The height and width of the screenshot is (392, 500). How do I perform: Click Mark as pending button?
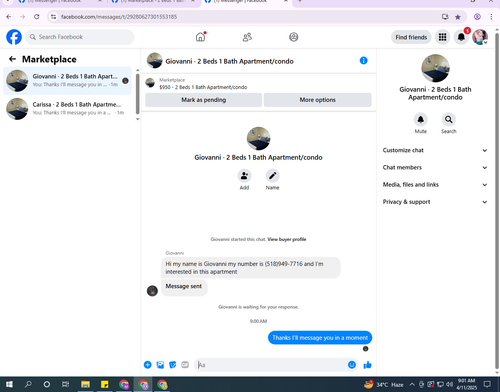(x=203, y=100)
